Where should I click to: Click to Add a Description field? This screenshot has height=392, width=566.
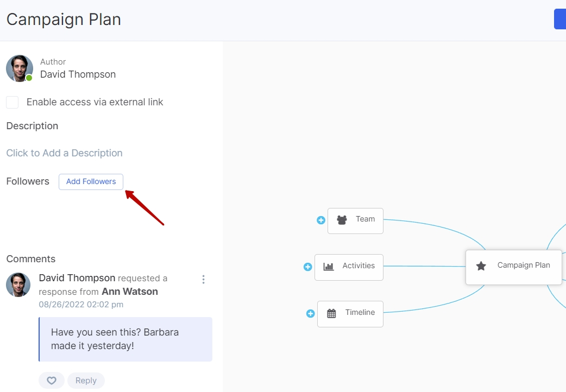coord(64,153)
